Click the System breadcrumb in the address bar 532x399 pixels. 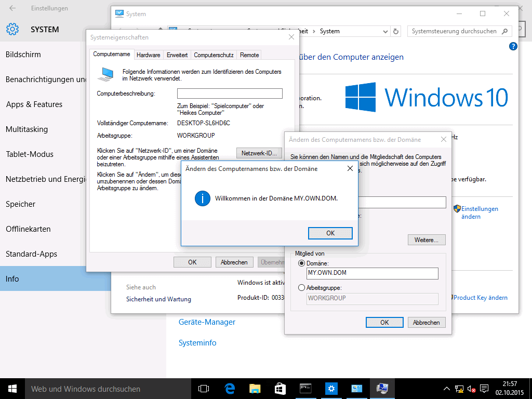329,31
